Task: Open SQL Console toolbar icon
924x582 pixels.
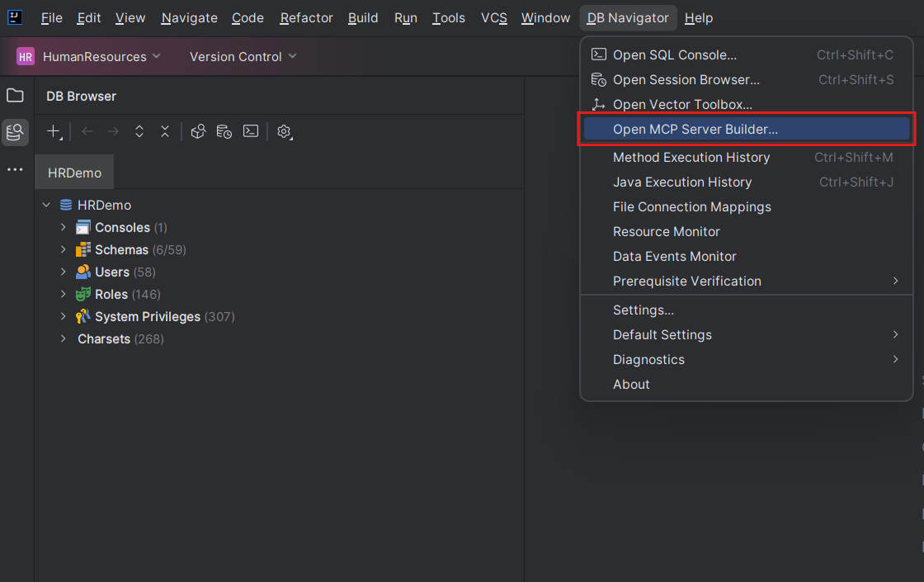Action: pos(251,131)
